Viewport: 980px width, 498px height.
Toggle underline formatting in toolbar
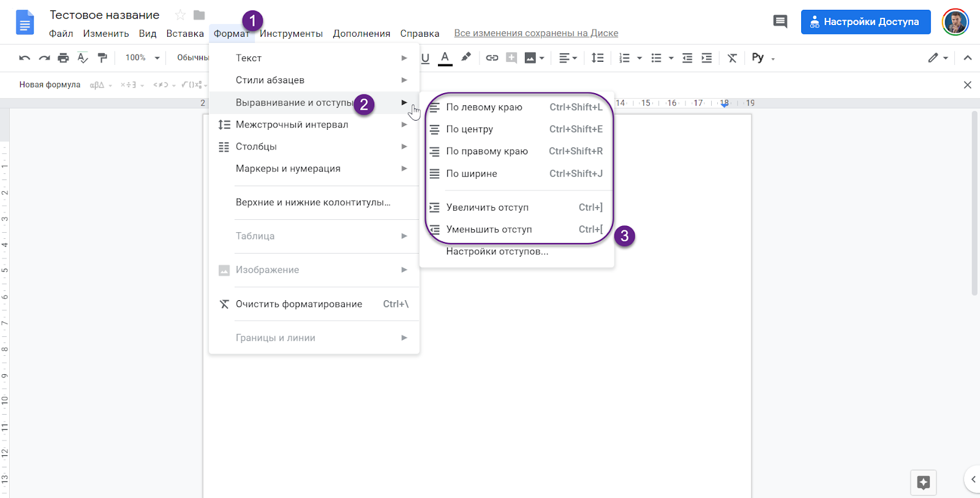pos(425,58)
